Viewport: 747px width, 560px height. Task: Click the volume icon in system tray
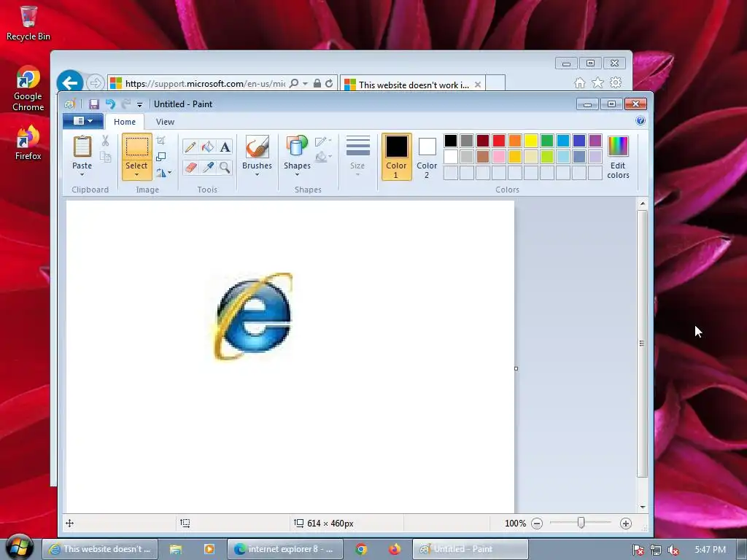(673, 550)
